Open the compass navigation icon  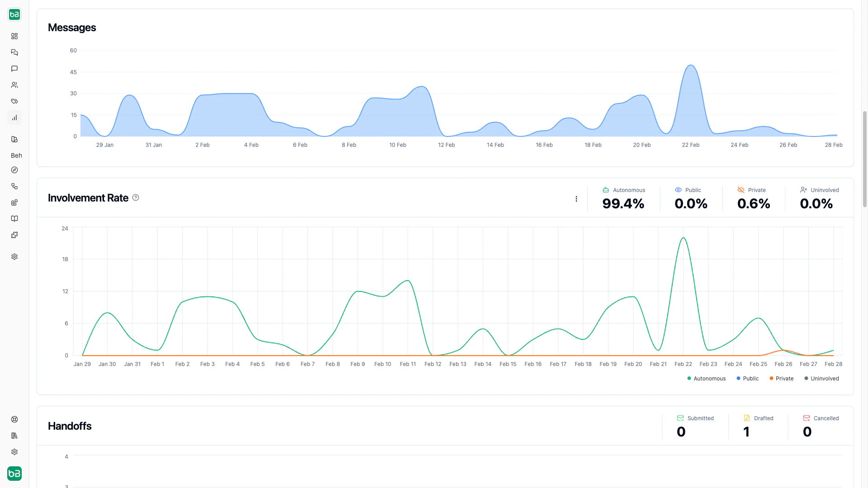pos(14,170)
